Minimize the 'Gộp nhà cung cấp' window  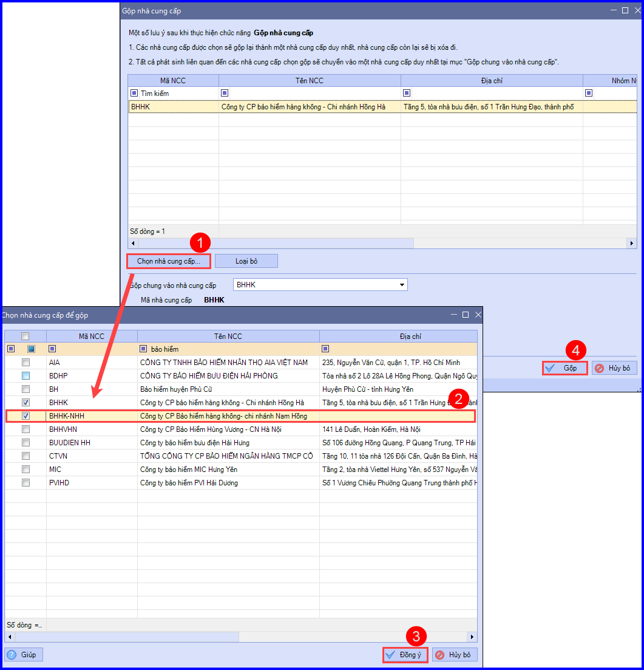coord(613,10)
